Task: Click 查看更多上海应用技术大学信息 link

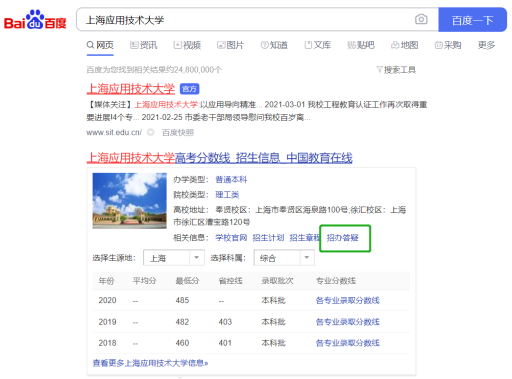Action: [x=150, y=363]
